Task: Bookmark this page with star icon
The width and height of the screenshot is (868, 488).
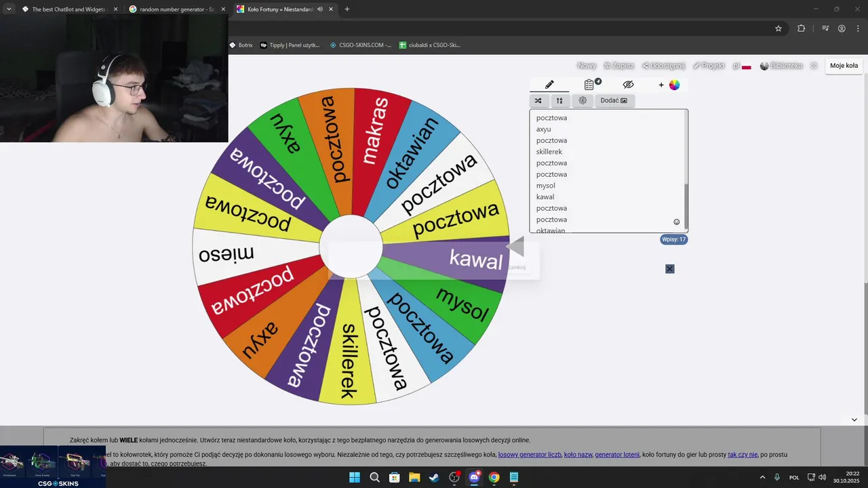Action: pyautogui.click(x=778, y=28)
